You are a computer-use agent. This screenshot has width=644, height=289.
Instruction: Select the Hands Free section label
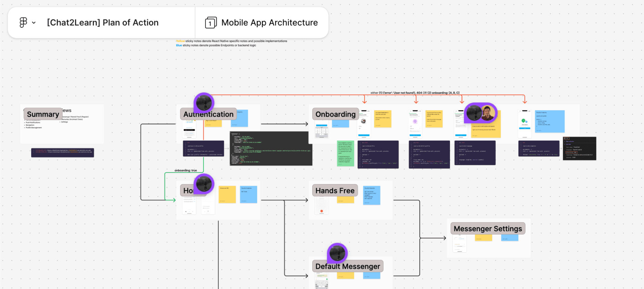[x=334, y=191]
